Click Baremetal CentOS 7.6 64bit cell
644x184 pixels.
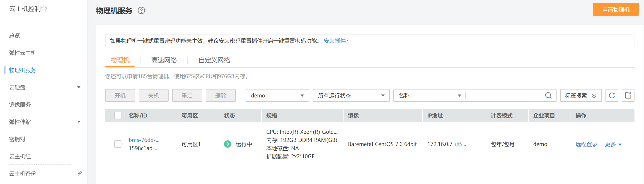382,144
